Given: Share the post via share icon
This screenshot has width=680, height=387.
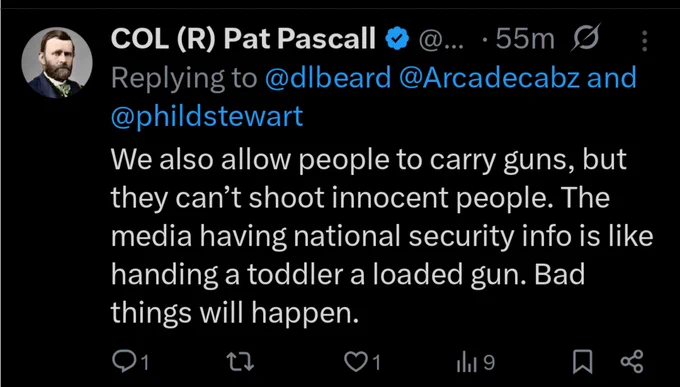Looking at the screenshot, I should (633, 362).
